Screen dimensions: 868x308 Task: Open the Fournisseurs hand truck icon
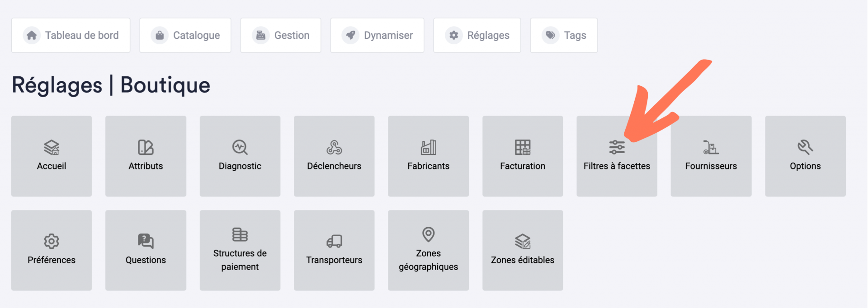click(x=711, y=147)
